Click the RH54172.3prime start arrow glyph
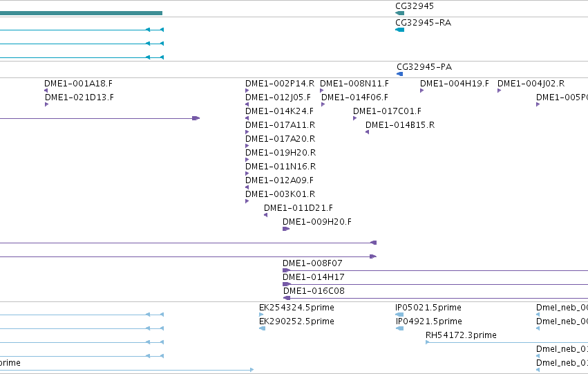The width and height of the screenshot is (588, 374). (428, 342)
